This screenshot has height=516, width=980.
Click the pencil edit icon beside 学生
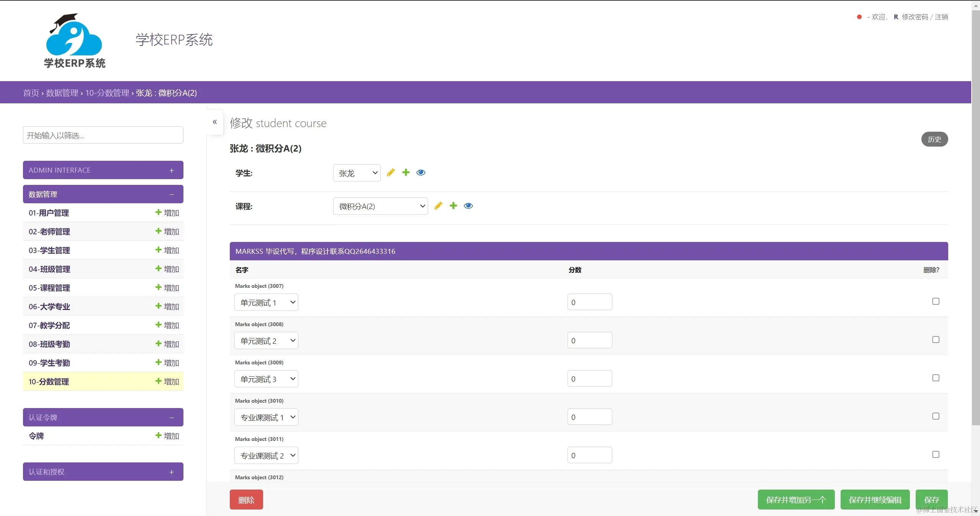click(391, 173)
